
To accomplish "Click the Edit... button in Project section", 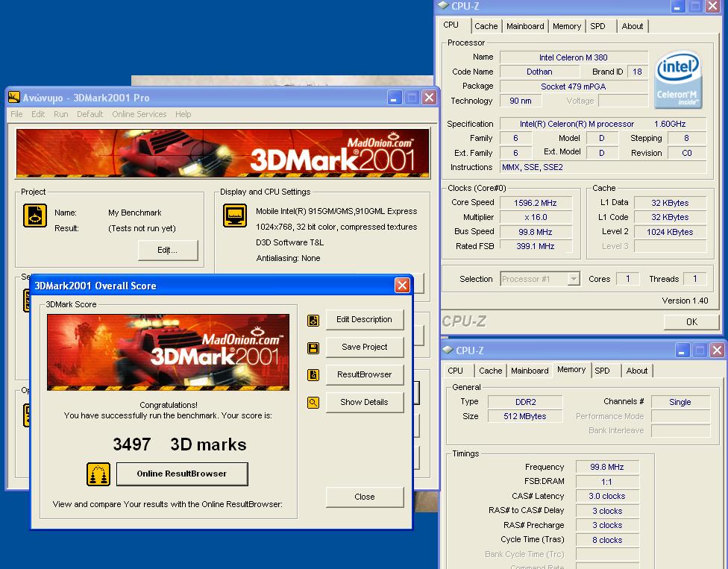I will pos(168,250).
